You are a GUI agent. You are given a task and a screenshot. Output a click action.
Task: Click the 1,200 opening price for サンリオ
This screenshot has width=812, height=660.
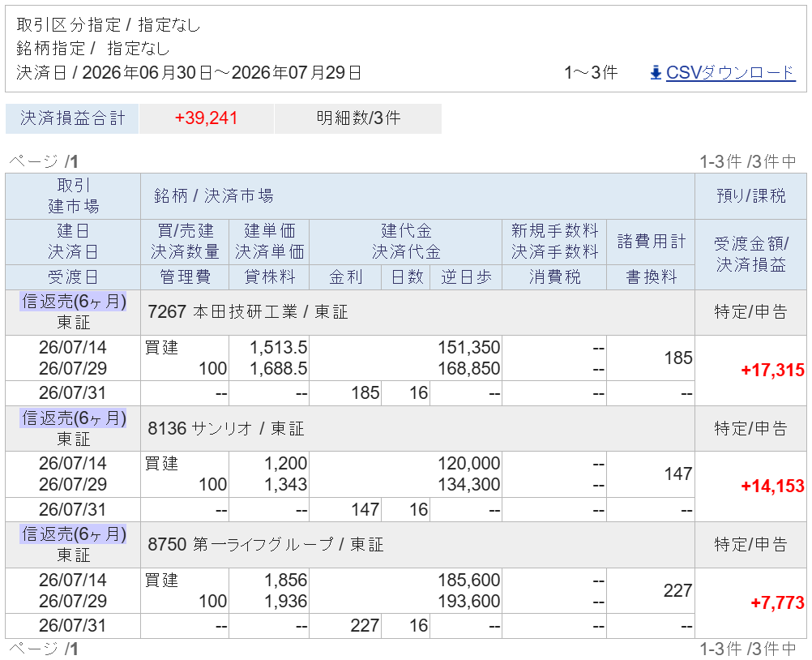286,463
